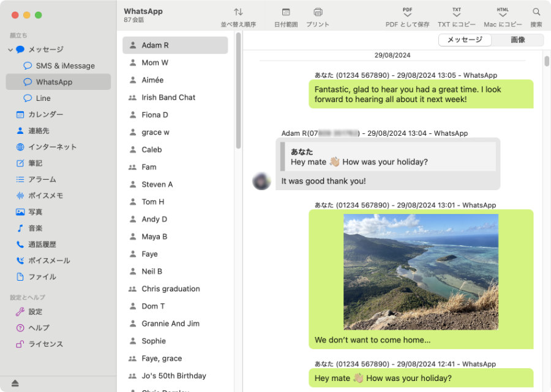Open the 筆記 notes section

click(x=59, y=163)
